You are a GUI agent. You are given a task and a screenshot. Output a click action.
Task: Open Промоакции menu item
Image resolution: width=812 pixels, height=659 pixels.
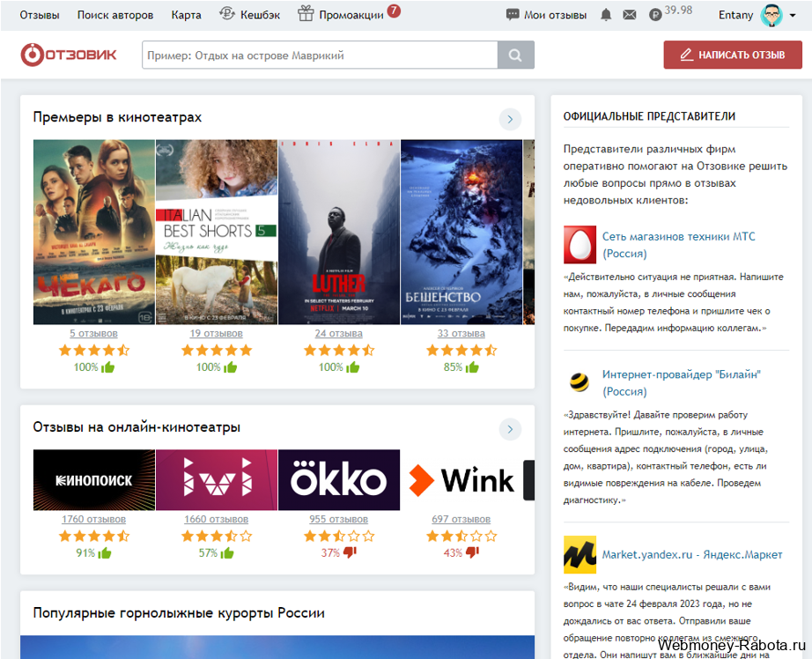351,15
